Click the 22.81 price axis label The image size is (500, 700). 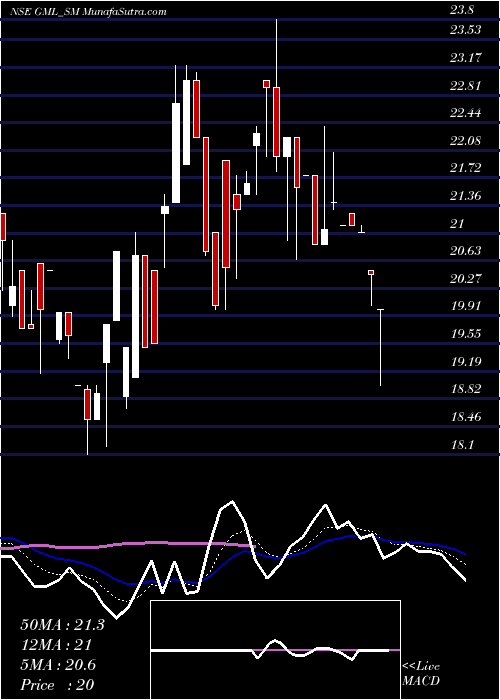click(467, 85)
